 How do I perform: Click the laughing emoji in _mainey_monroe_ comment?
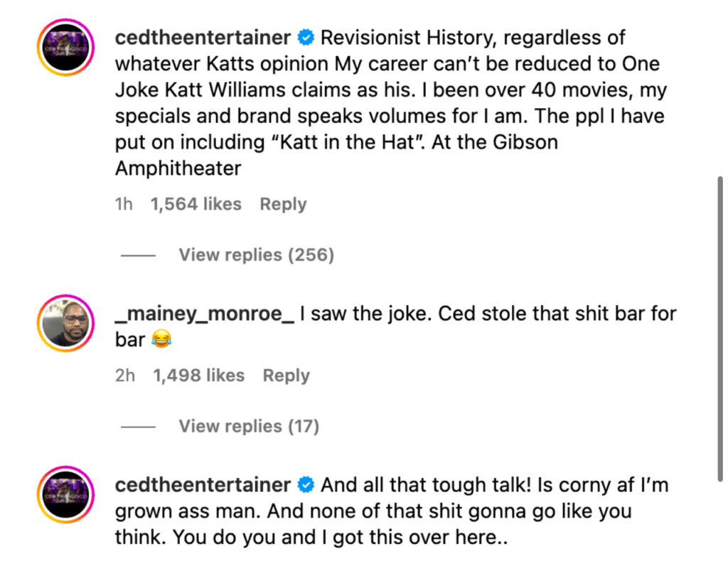[x=161, y=339]
